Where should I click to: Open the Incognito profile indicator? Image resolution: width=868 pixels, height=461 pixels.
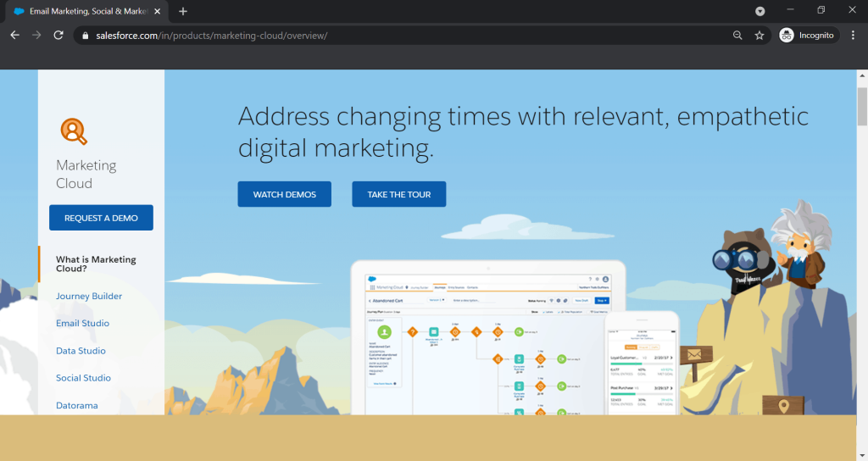tap(807, 36)
